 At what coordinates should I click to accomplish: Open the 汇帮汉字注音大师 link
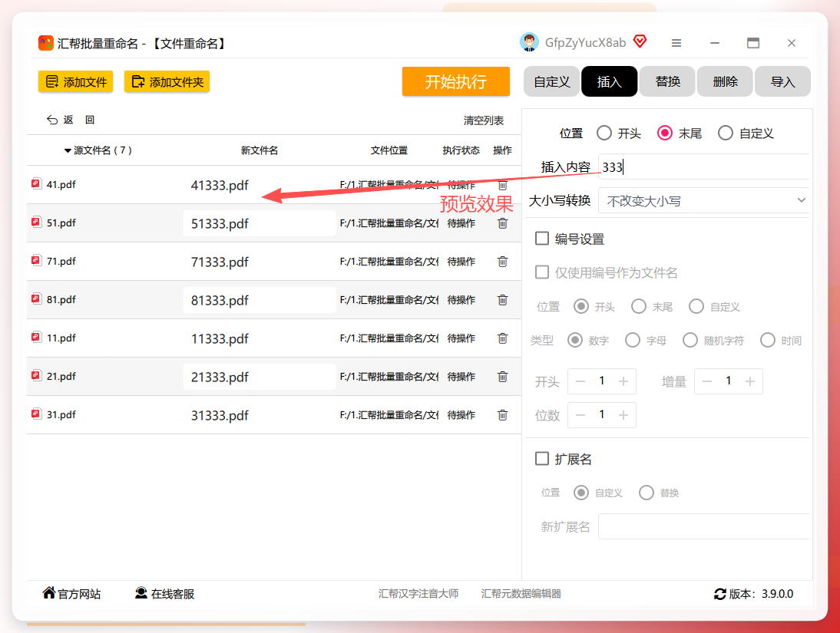[x=418, y=593]
